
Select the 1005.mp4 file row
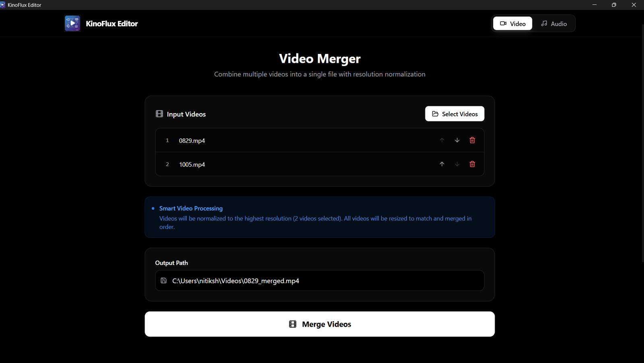tap(282, 164)
